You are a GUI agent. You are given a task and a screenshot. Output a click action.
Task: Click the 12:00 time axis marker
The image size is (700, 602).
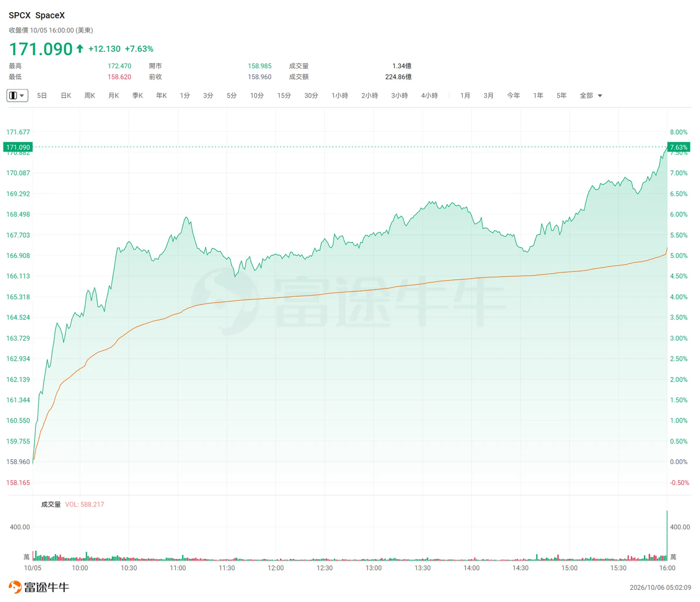pyautogui.click(x=276, y=568)
